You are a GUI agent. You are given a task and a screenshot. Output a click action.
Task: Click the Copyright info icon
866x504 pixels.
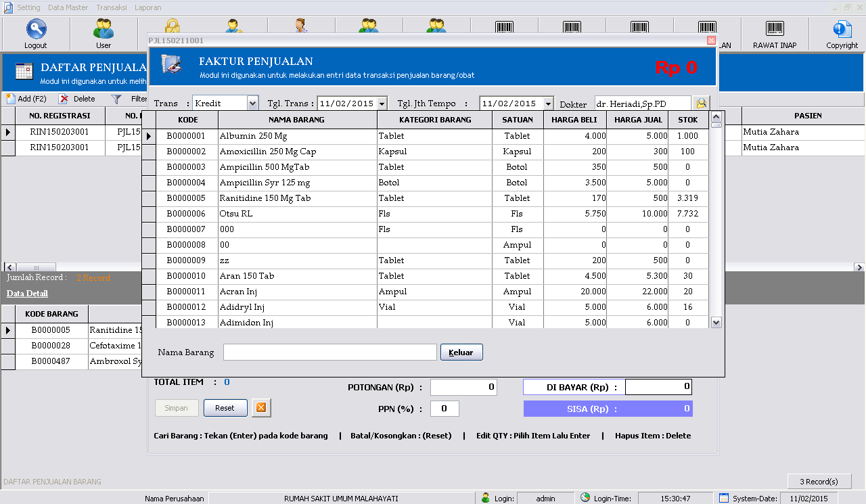pyautogui.click(x=842, y=29)
